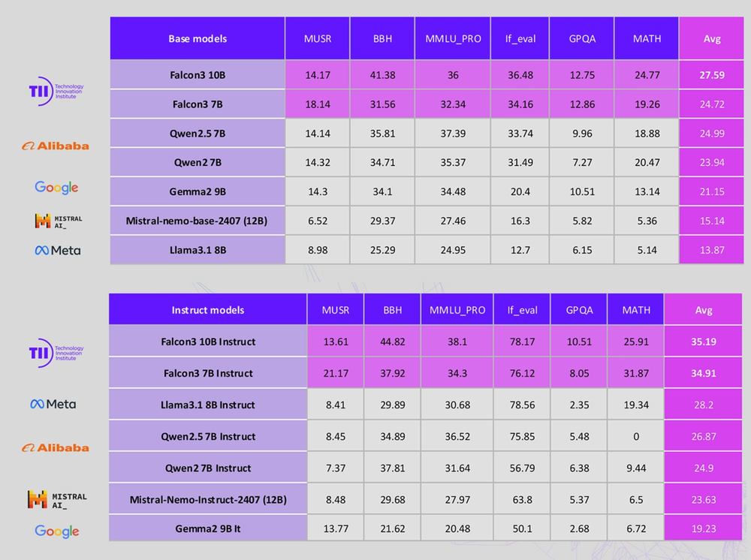Click MMLU_PRO header in the Base models table
The image size is (751, 560).
pos(453,39)
